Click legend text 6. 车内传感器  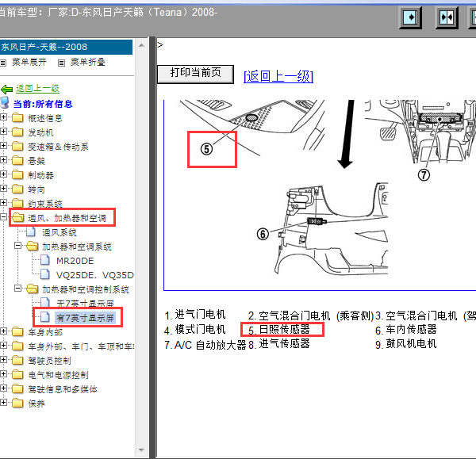pyautogui.click(x=406, y=330)
